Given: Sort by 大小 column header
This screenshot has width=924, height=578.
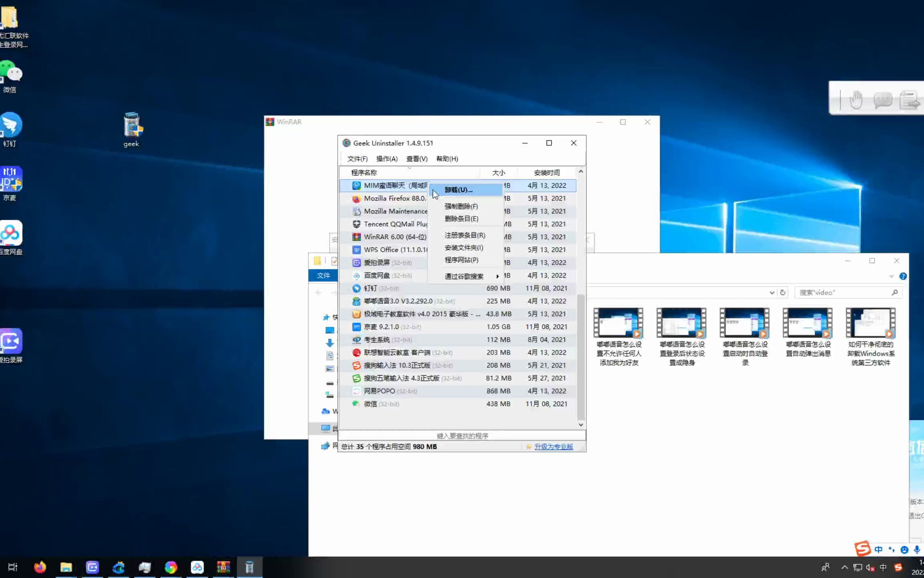Looking at the screenshot, I should point(498,173).
